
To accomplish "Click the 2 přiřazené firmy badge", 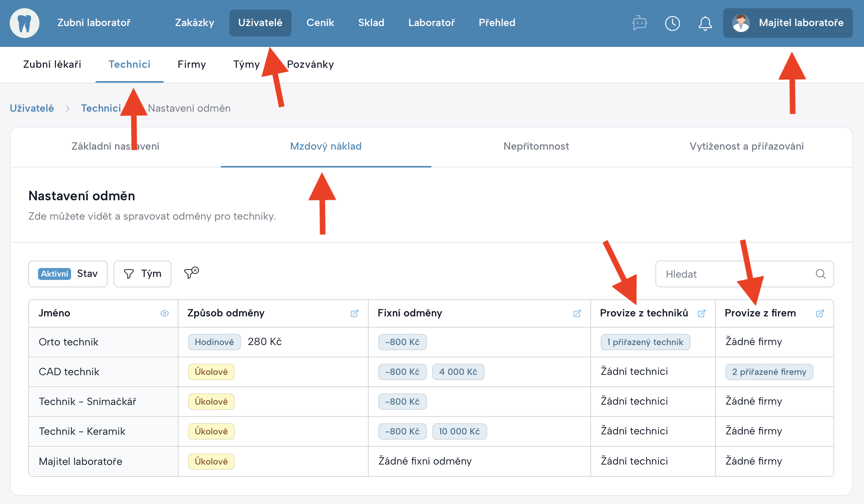I will (769, 372).
